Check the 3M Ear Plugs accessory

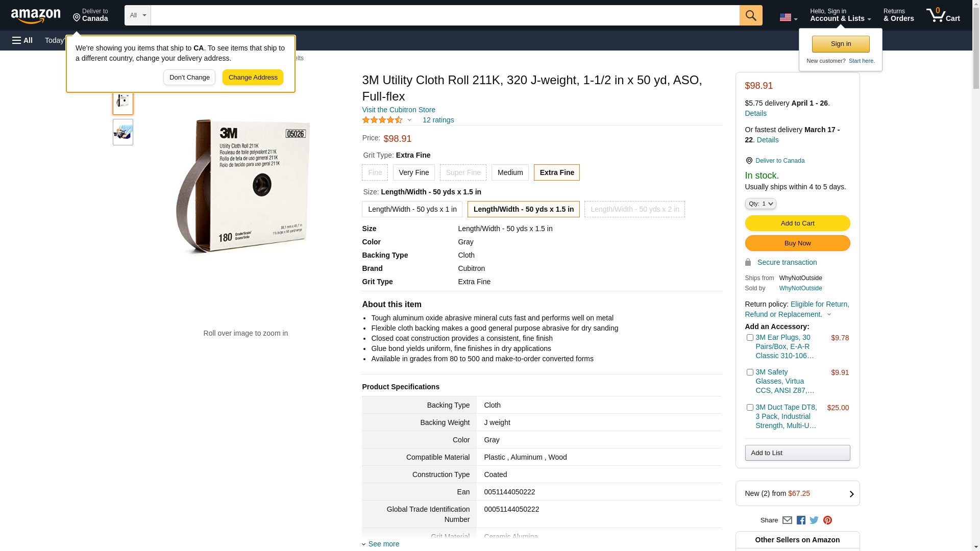[x=750, y=338]
